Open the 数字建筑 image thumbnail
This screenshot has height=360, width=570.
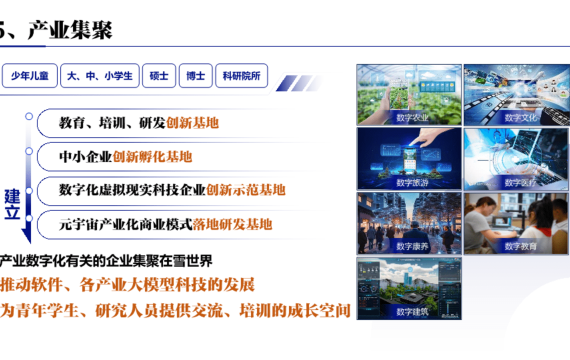point(409,288)
